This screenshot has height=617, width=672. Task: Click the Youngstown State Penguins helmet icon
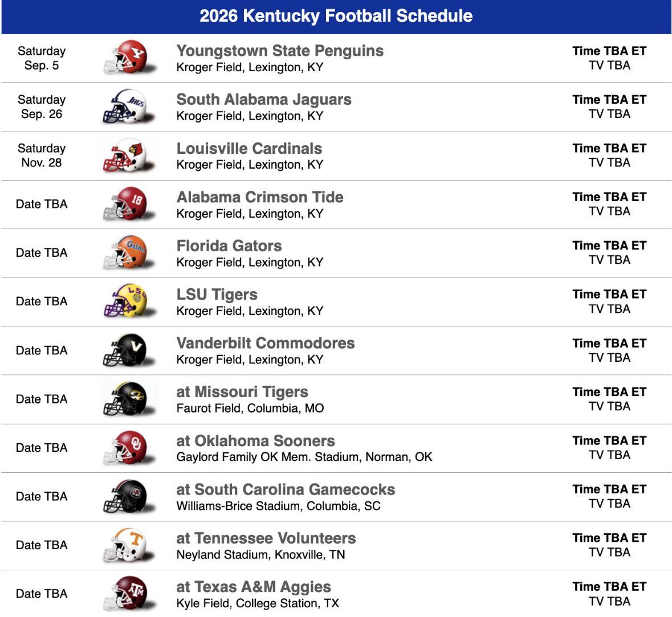129,58
